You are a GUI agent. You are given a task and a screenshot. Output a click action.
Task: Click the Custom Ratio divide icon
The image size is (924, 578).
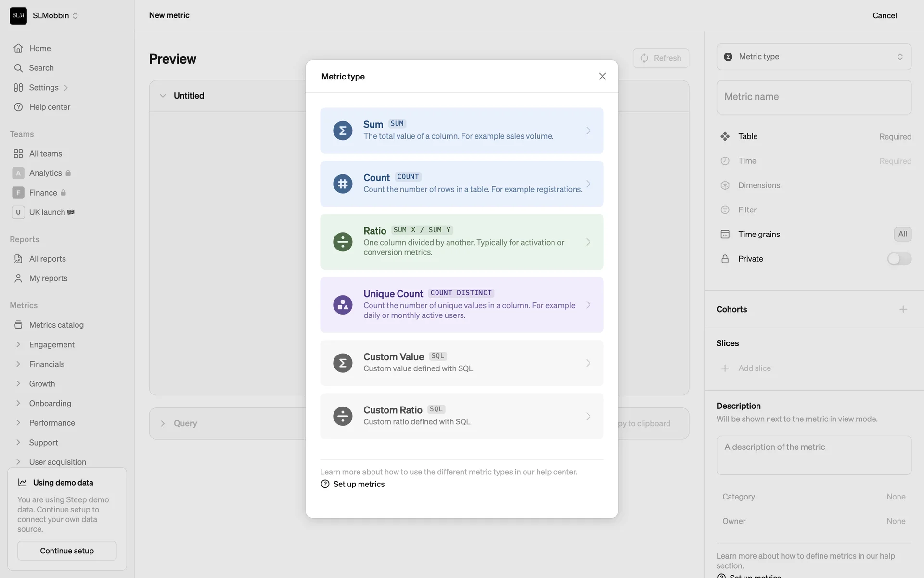343,416
